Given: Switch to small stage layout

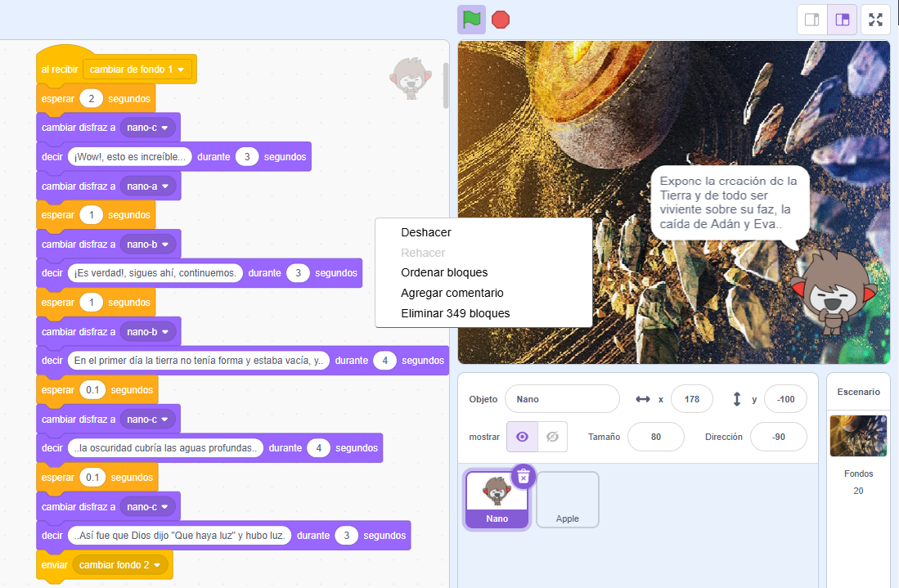Looking at the screenshot, I should click(812, 20).
